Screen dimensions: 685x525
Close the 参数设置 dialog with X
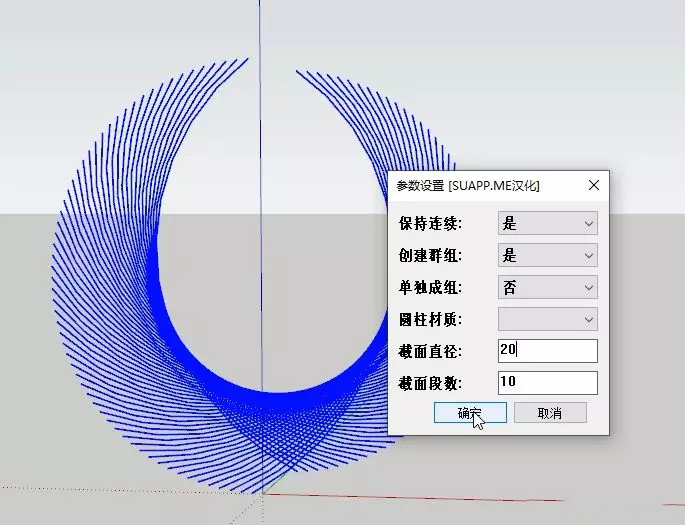point(594,185)
